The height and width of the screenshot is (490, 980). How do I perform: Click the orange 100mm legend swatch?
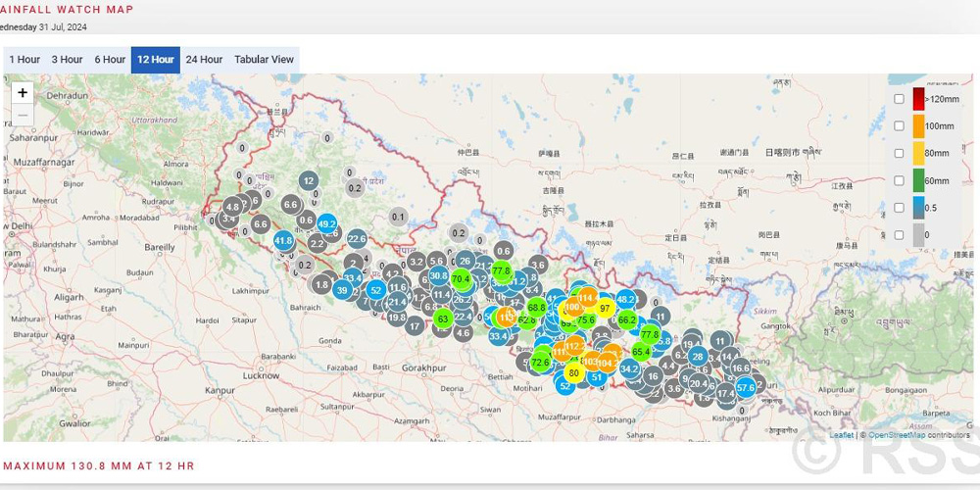click(919, 125)
